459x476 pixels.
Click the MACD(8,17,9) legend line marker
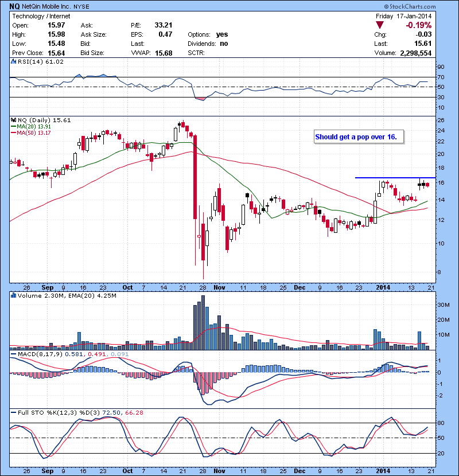point(13,354)
